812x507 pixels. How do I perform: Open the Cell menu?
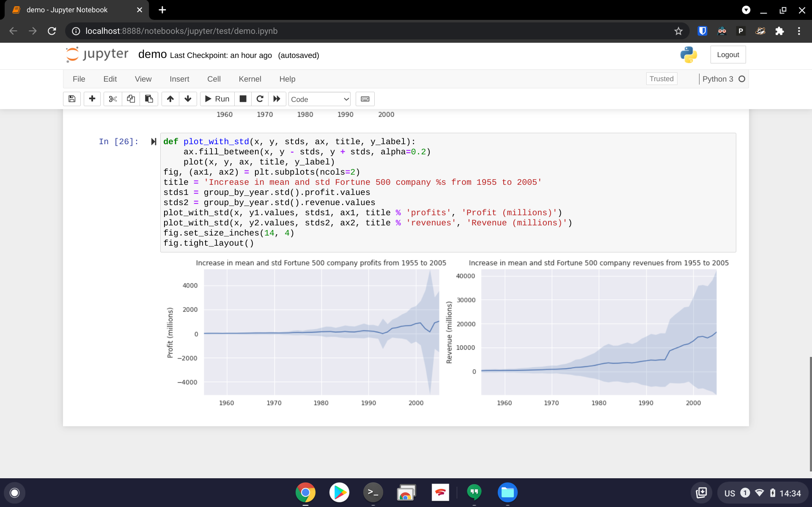213,79
